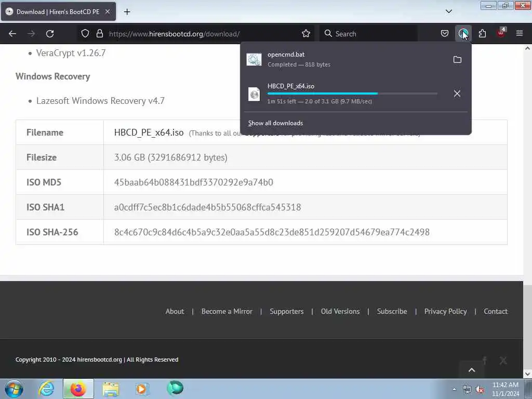This screenshot has height=399, width=532.
Task: Open the About footer link
Action: coord(175,312)
